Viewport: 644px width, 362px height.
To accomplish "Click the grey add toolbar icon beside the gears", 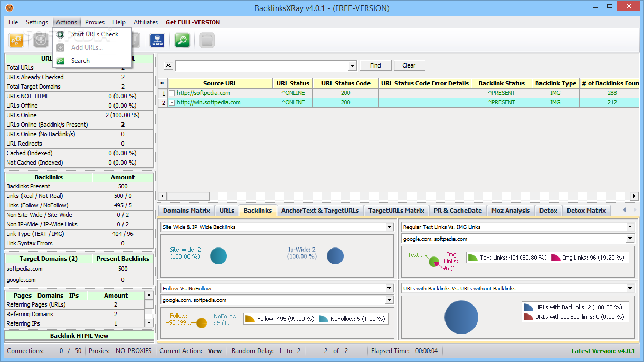I will pyautogui.click(x=41, y=40).
